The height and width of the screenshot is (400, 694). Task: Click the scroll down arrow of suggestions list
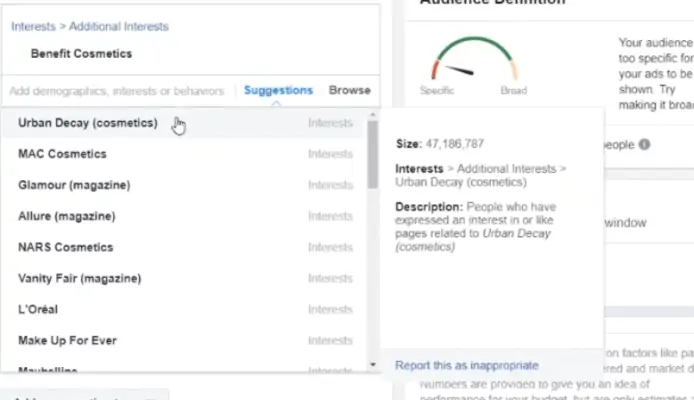[x=373, y=365]
